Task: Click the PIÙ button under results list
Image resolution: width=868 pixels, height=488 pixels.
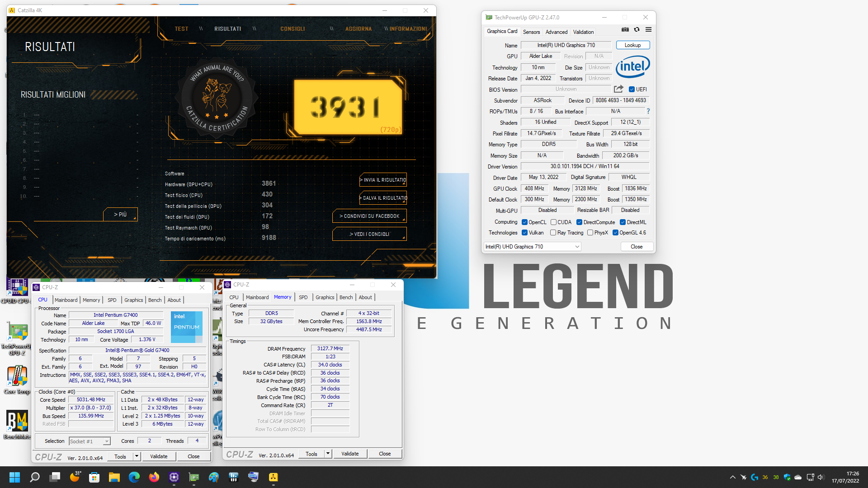Action: 120,215
